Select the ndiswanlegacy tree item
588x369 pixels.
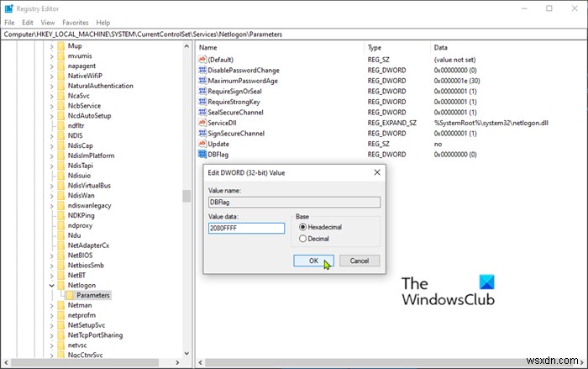[x=89, y=205]
